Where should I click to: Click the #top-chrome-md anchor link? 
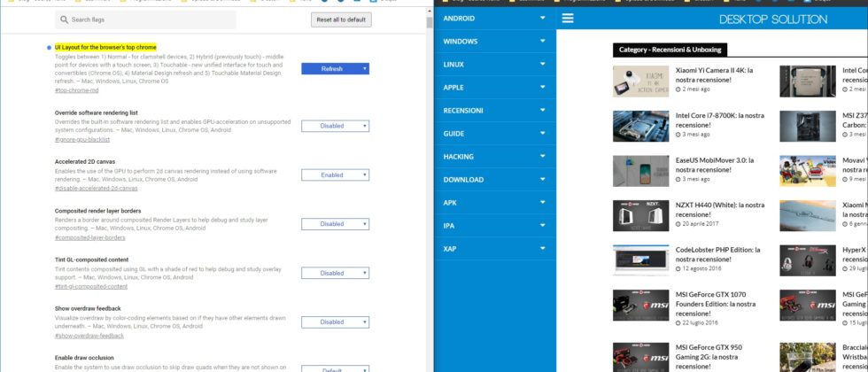click(x=76, y=90)
